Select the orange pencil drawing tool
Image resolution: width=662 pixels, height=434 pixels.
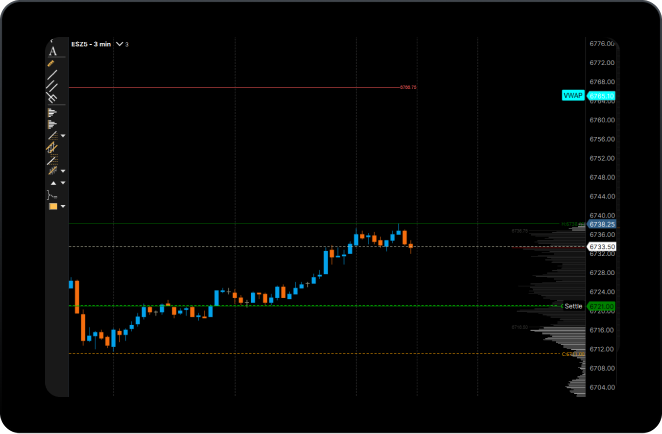click(x=53, y=63)
